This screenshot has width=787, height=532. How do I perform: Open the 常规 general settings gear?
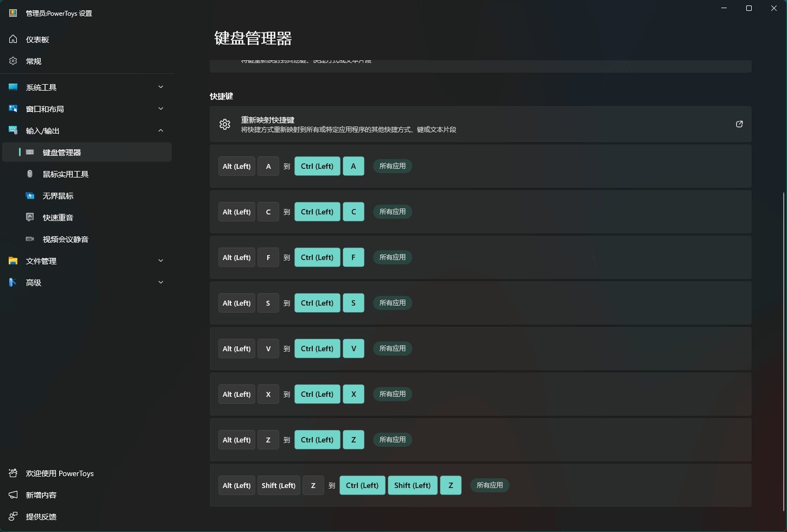(13, 61)
